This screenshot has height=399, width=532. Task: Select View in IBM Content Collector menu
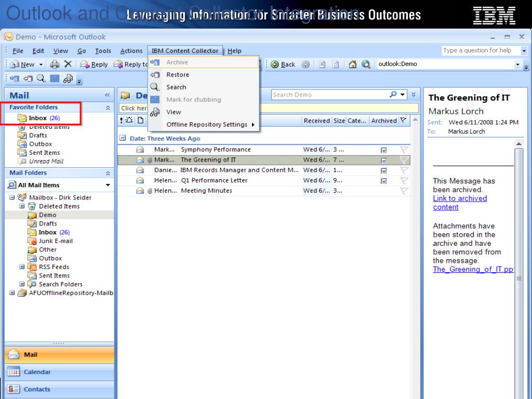[204, 112]
